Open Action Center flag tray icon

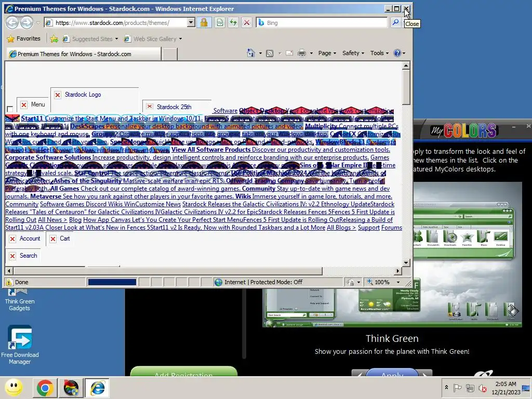(x=457, y=388)
